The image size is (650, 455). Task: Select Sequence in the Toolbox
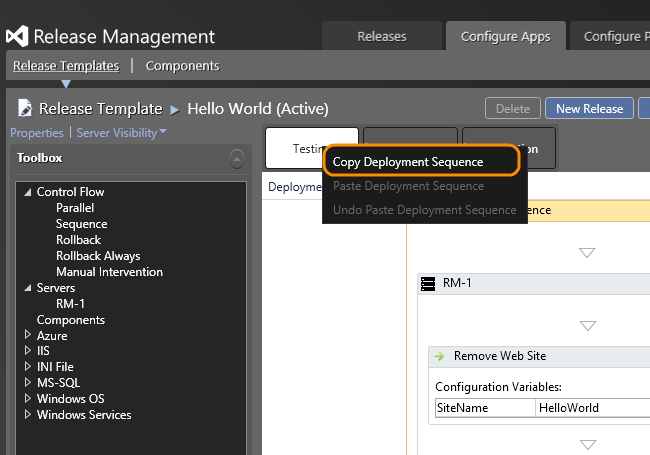(82, 224)
